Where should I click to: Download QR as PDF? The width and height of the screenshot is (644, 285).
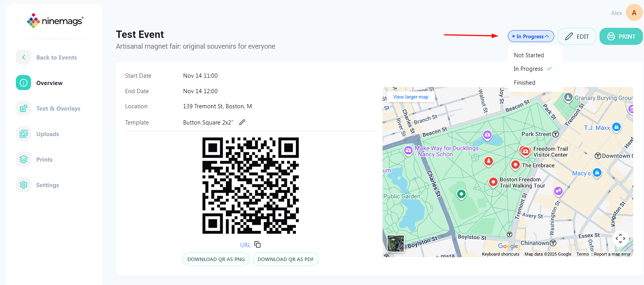coord(285,259)
